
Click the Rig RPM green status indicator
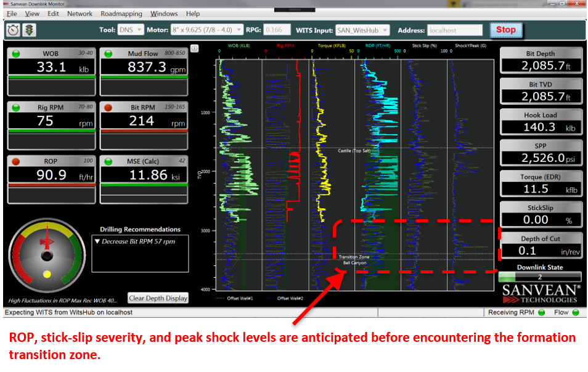click(16, 108)
